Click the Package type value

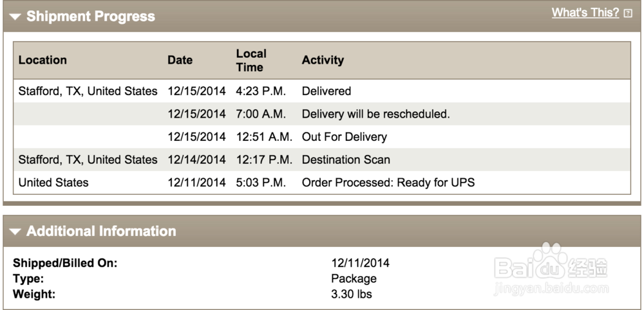tap(354, 278)
